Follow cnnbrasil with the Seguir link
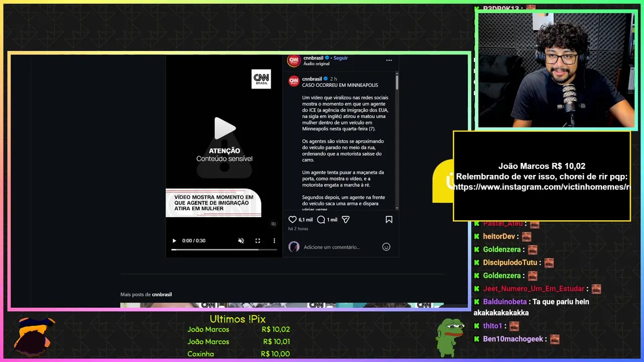The height and width of the screenshot is (362, 644). [341, 58]
